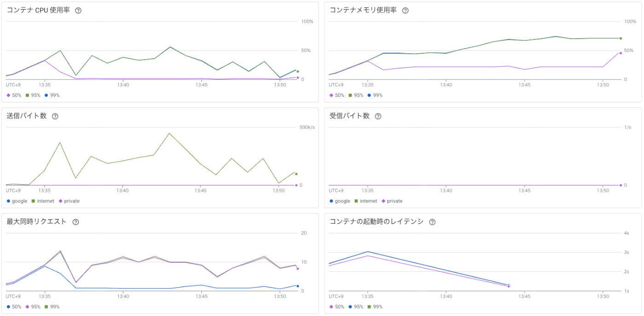Click help icon beside コンテナ CPU 使用率
Viewport: 644px width, 316px height.
(78, 11)
